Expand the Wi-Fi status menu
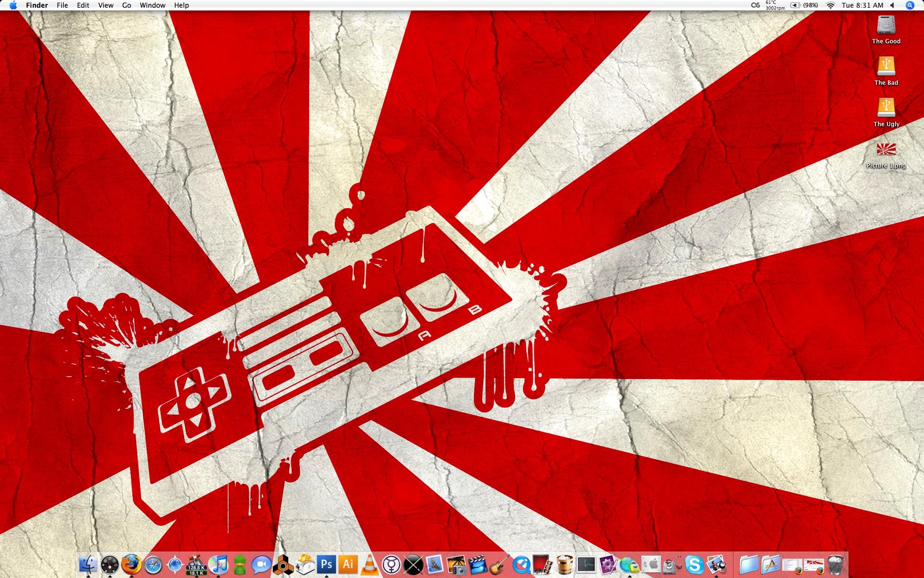The width and height of the screenshot is (924, 578). (830, 5)
